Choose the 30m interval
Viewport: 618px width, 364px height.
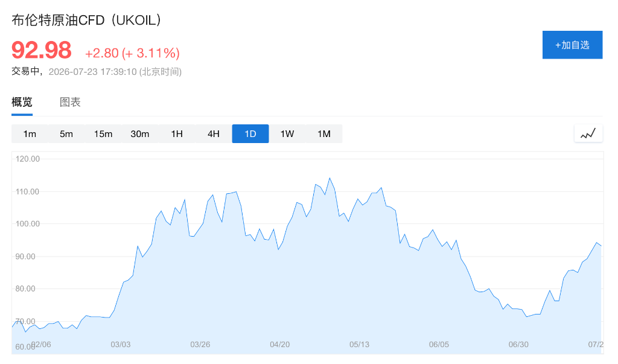[140, 133]
